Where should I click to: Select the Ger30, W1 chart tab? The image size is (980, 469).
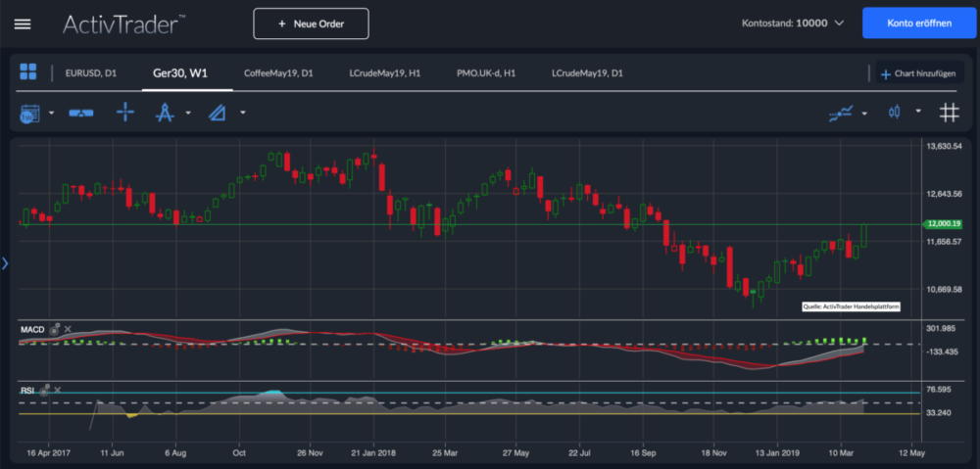point(180,73)
